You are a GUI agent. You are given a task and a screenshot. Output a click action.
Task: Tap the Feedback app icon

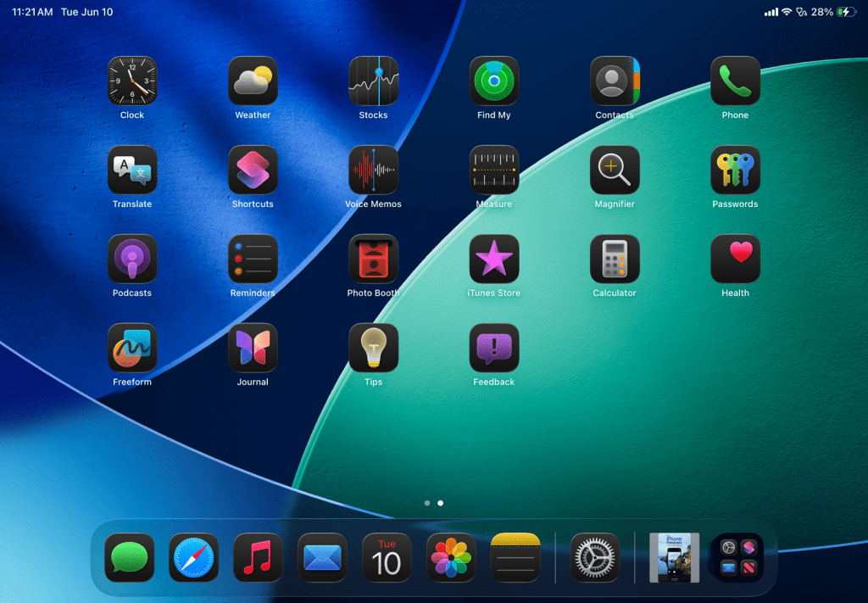point(494,348)
